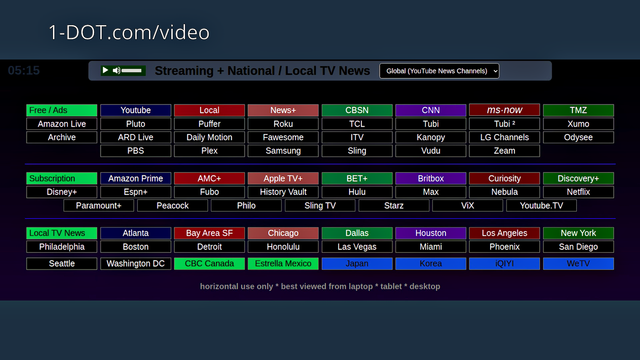Open Discovery+ service
Viewport: 640px width, 360px height.
578,178
